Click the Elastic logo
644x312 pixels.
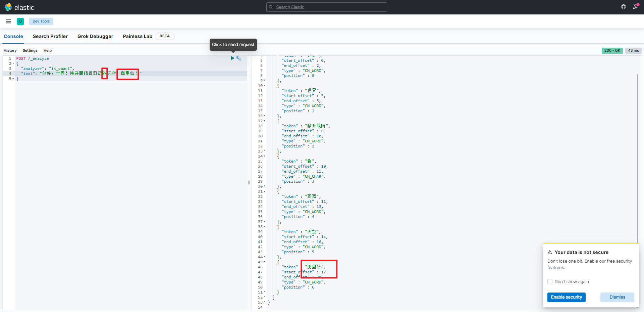(x=19, y=7)
